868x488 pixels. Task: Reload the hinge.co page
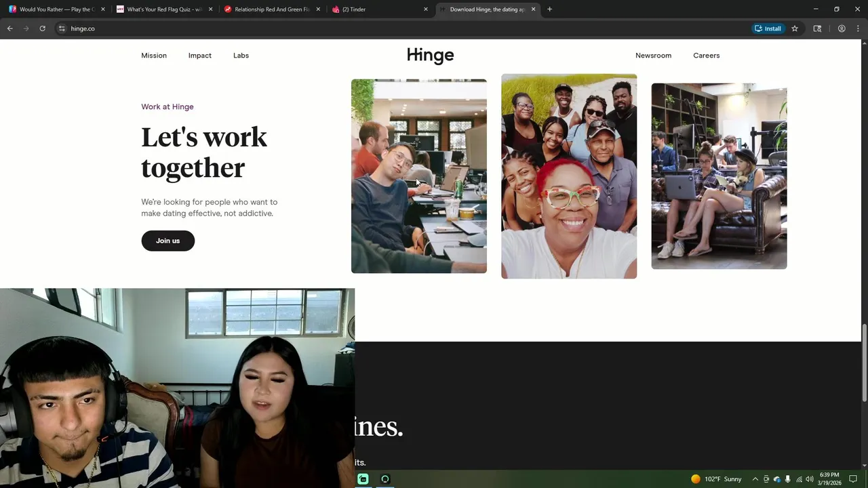pos(42,28)
